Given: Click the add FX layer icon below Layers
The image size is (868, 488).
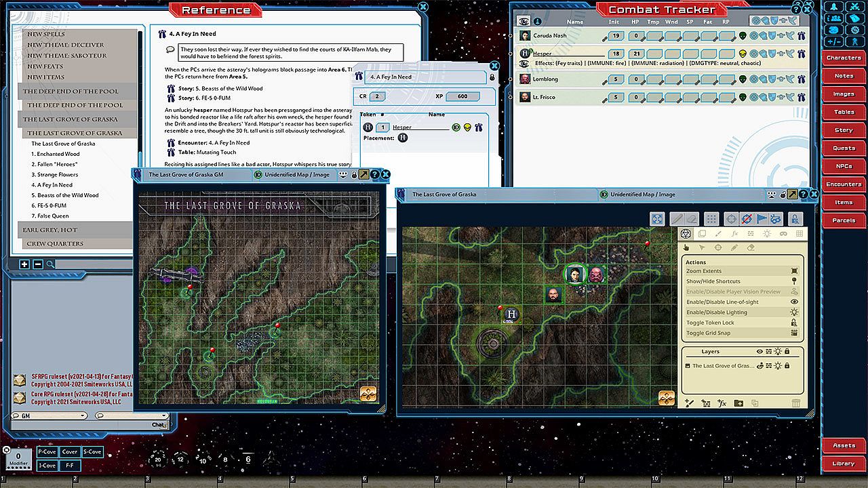Looking at the screenshot, I should (x=722, y=403).
